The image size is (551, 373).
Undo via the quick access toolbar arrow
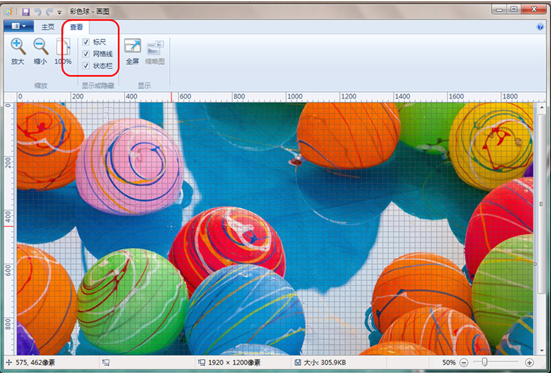(x=38, y=12)
